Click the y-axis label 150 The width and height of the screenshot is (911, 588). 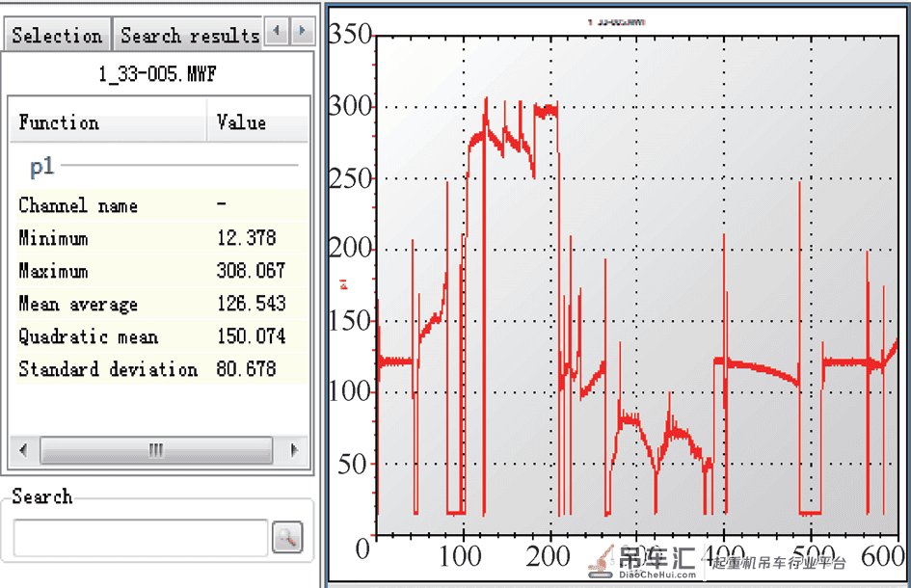tap(350, 321)
